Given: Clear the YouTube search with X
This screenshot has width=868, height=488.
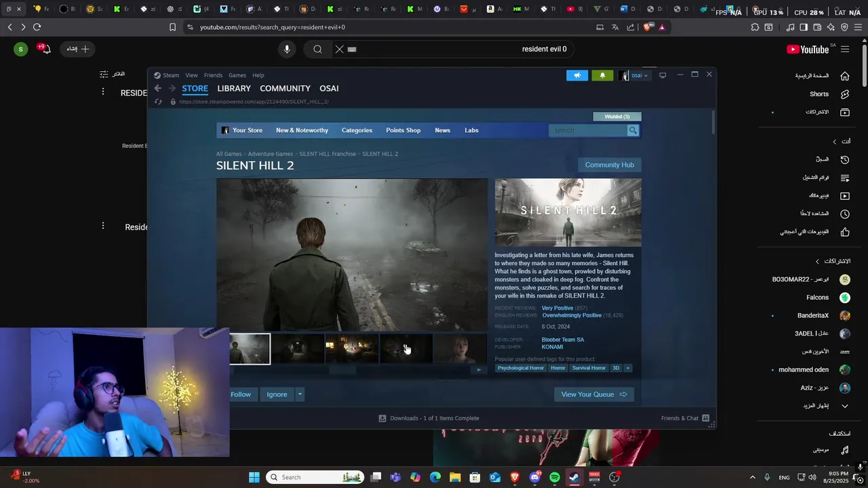Looking at the screenshot, I should pyautogui.click(x=340, y=49).
